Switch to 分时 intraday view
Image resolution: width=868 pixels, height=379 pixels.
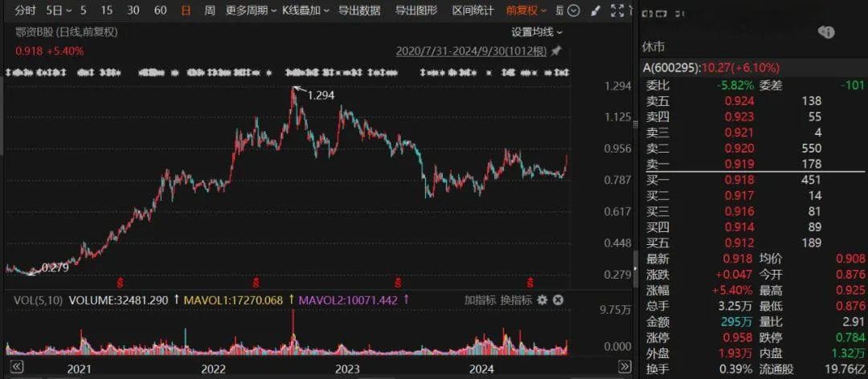click(24, 10)
